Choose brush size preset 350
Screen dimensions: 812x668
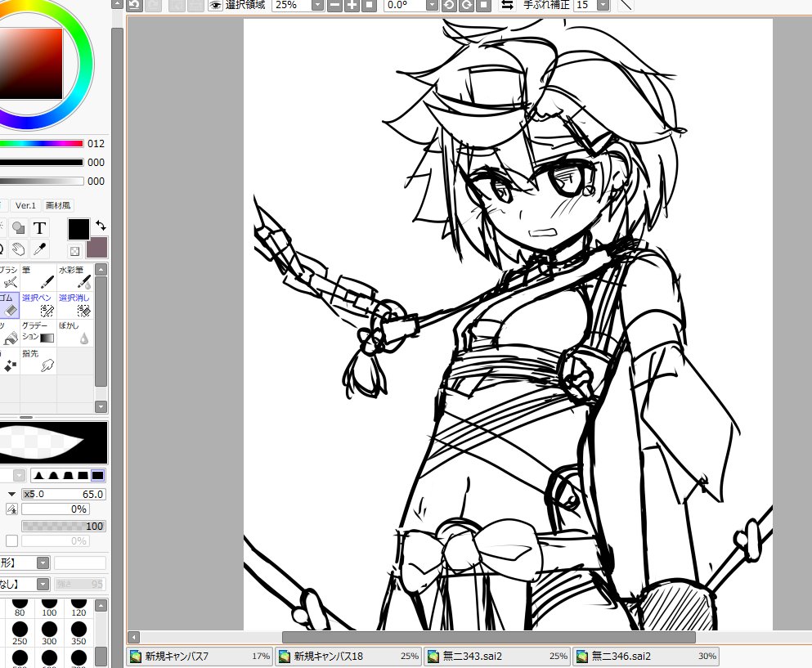(79, 634)
